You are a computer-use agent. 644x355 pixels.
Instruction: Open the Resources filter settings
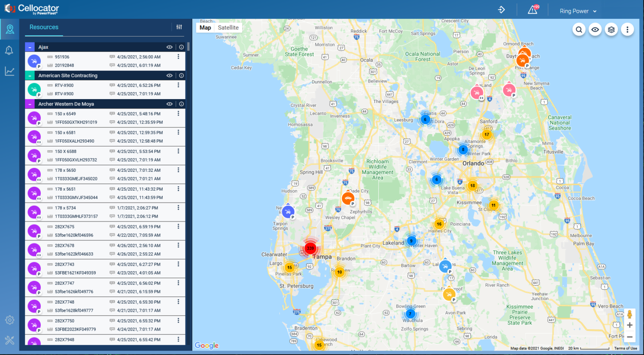pos(179,27)
